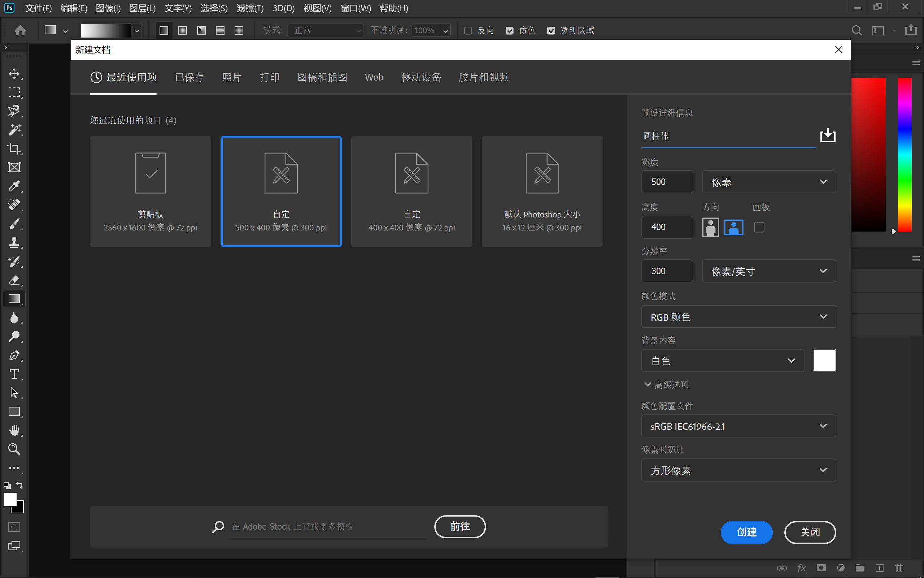Image resolution: width=924 pixels, height=578 pixels.
Task: Switch to the 照片 tab
Action: click(232, 77)
